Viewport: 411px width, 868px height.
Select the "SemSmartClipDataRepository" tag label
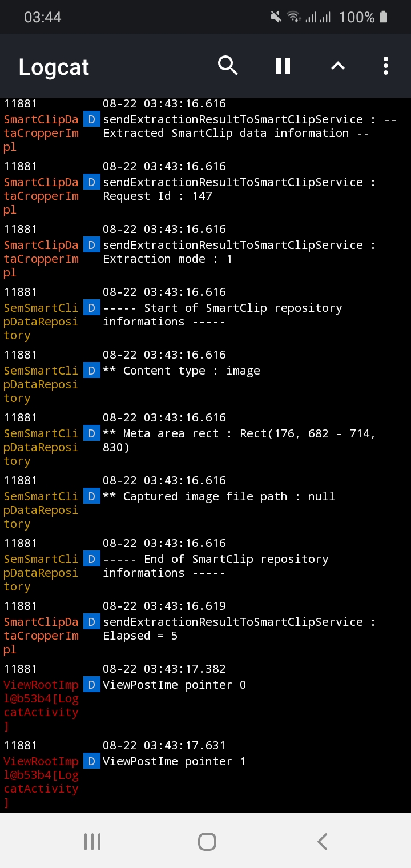[x=41, y=322]
